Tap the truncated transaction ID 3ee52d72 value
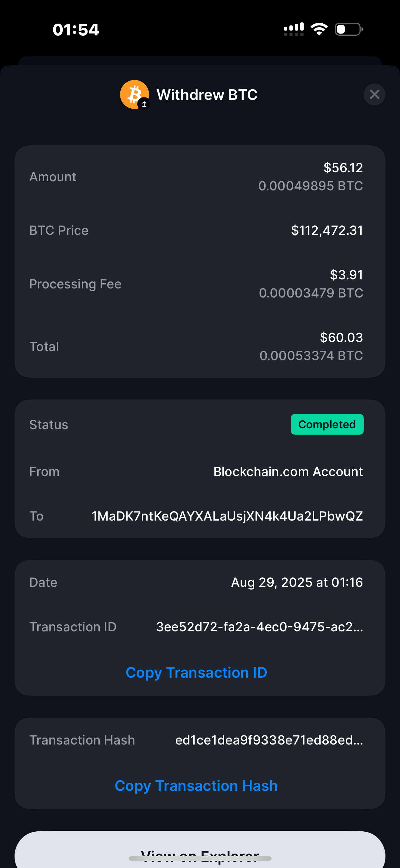Screen dimensions: 400x868 (259, 627)
